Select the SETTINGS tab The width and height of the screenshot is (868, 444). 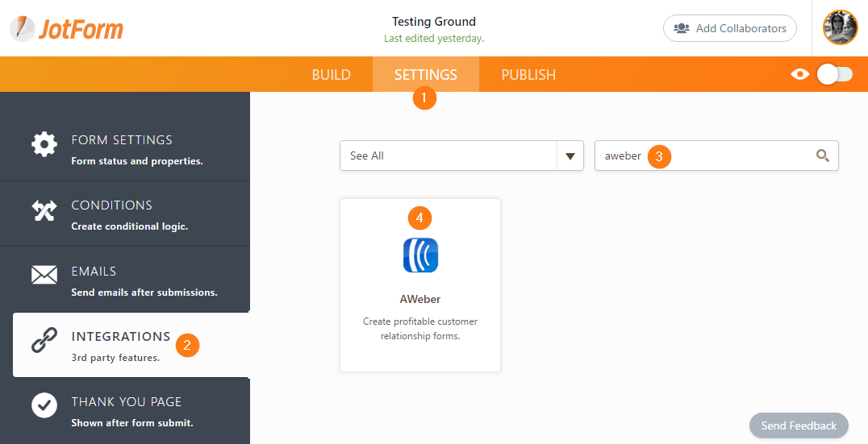tap(425, 75)
